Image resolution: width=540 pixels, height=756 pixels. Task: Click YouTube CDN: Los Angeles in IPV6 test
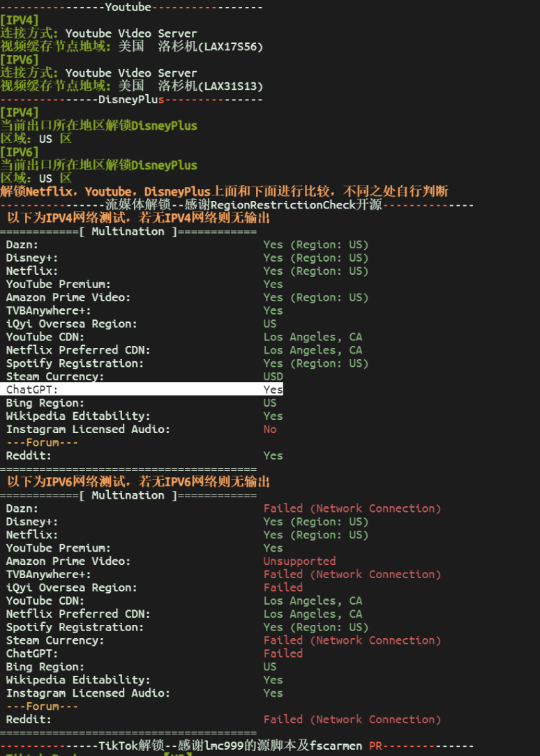(184, 600)
